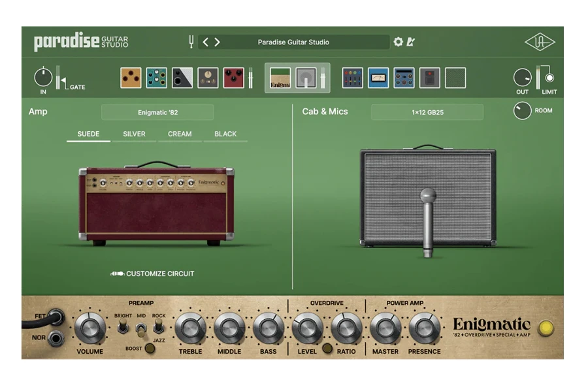
Task: Click the amp section level fader
Action: pos(323,78)
